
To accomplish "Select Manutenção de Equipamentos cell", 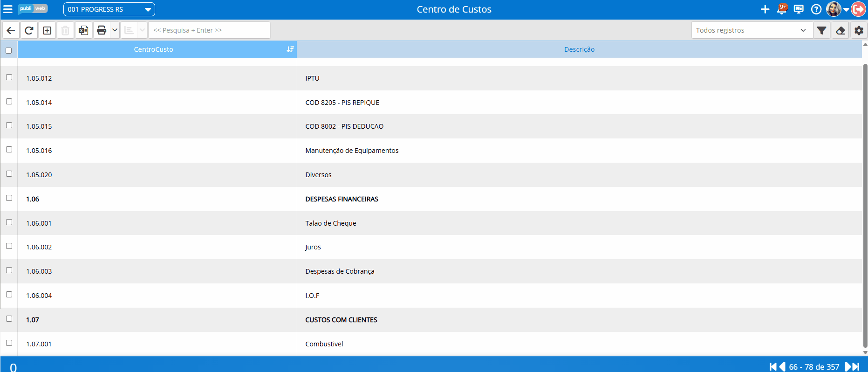I will [579, 151].
